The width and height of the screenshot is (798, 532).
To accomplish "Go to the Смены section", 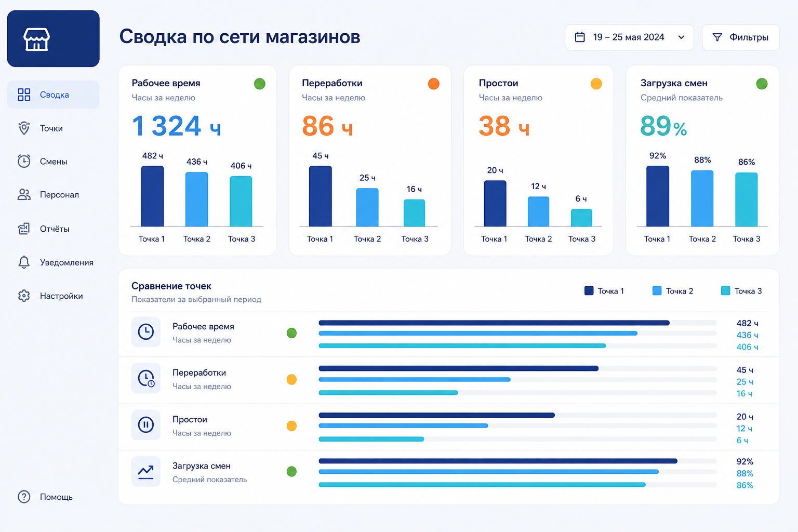I will click(53, 162).
